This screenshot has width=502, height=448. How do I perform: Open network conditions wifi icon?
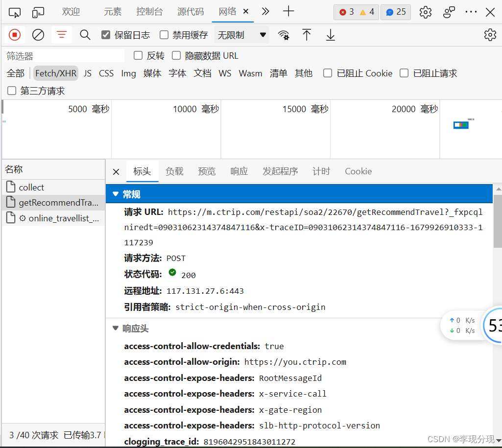tap(284, 35)
